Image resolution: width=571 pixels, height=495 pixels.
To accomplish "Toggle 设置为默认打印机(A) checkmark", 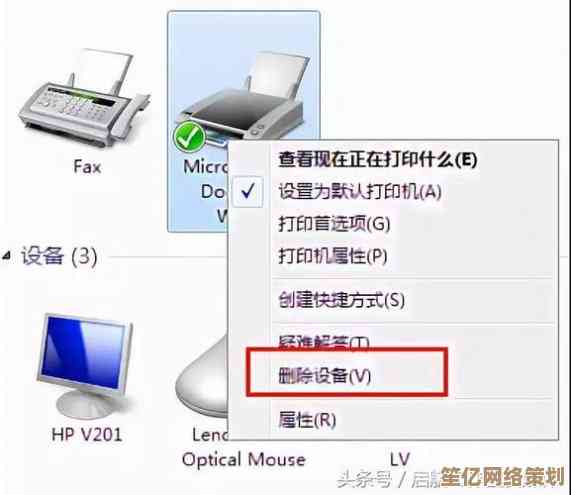I will 248,192.
